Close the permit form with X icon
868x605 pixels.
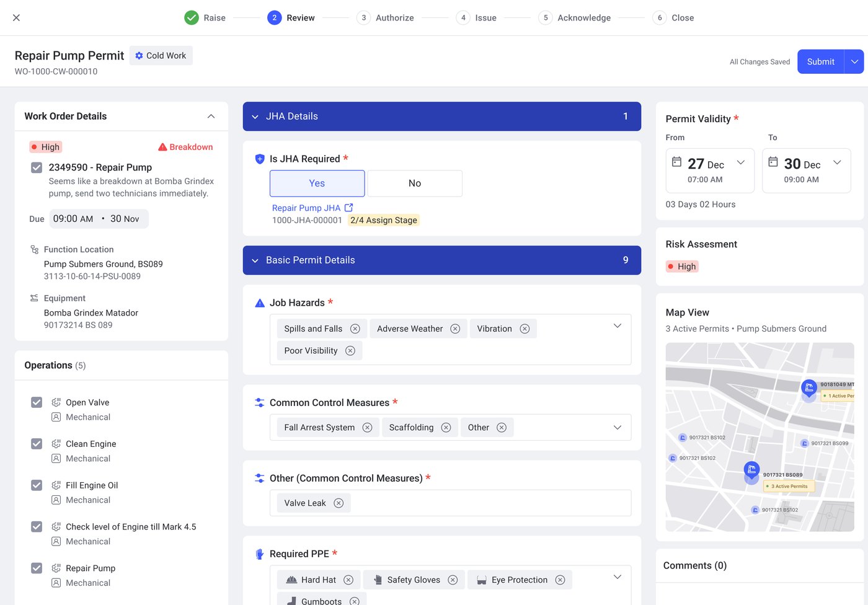(x=17, y=17)
